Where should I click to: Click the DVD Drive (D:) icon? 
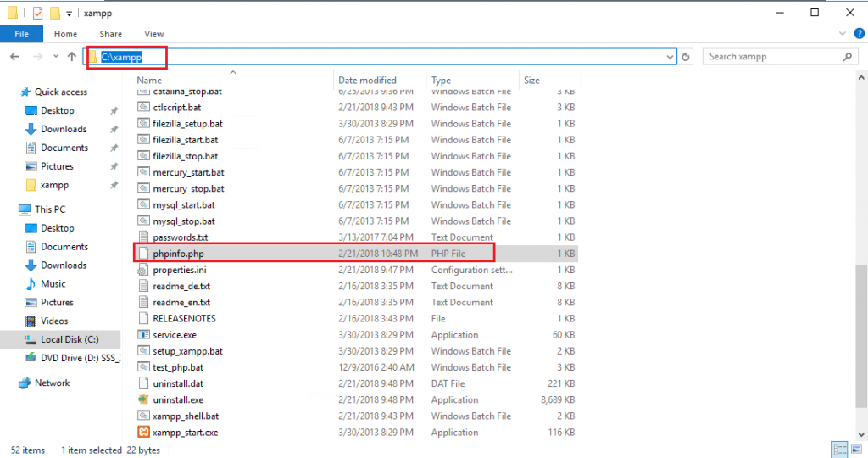coord(31,358)
